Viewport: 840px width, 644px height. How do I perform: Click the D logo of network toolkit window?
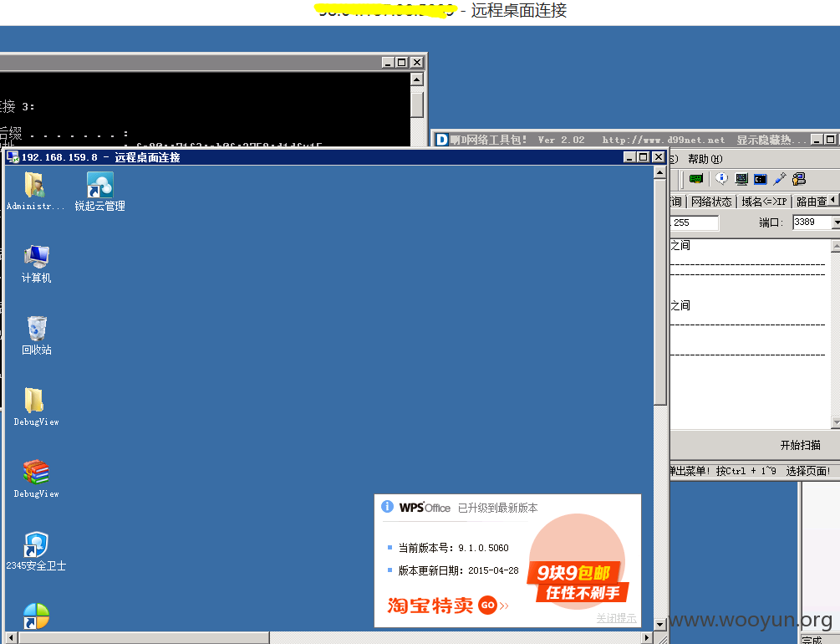[442, 140]
